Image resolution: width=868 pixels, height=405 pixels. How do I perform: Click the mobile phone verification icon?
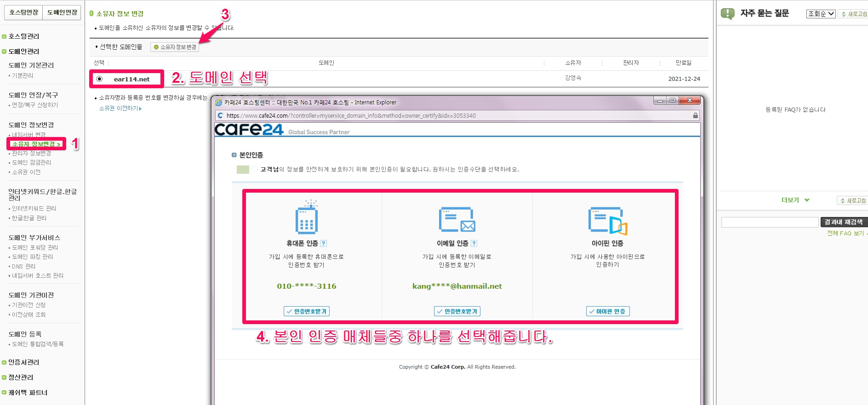(306, 218)
